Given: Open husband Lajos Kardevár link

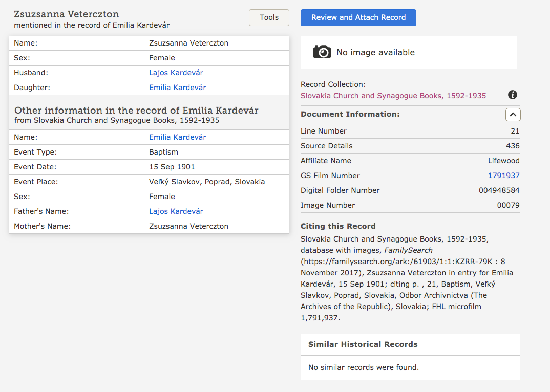Looking at the screenshot, I should click(176, 73).
